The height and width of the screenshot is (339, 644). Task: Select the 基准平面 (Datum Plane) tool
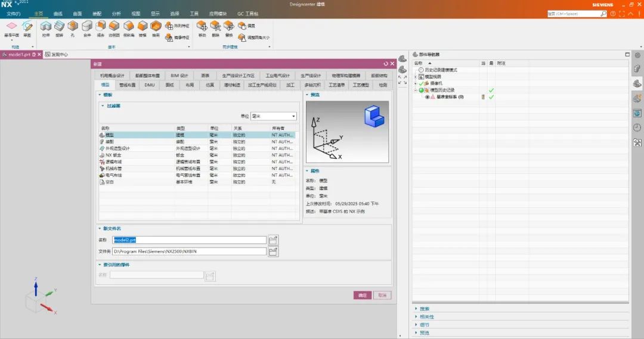tap(11, 29)
